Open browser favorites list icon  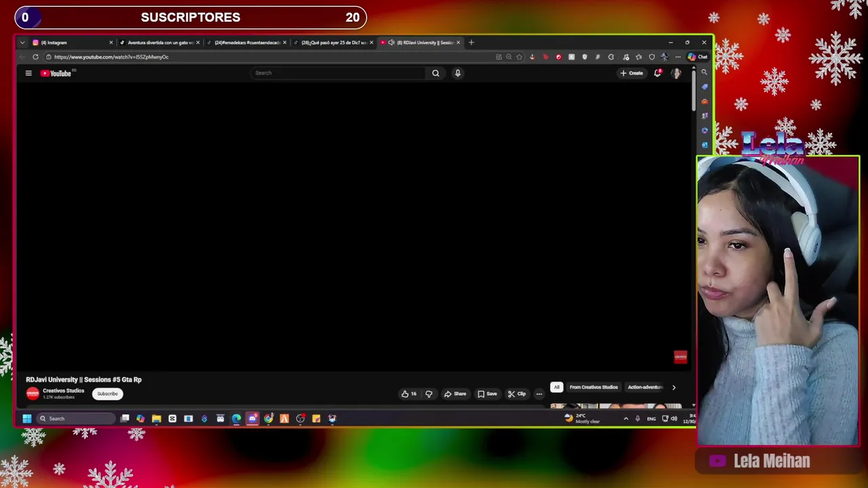[639, 57]
